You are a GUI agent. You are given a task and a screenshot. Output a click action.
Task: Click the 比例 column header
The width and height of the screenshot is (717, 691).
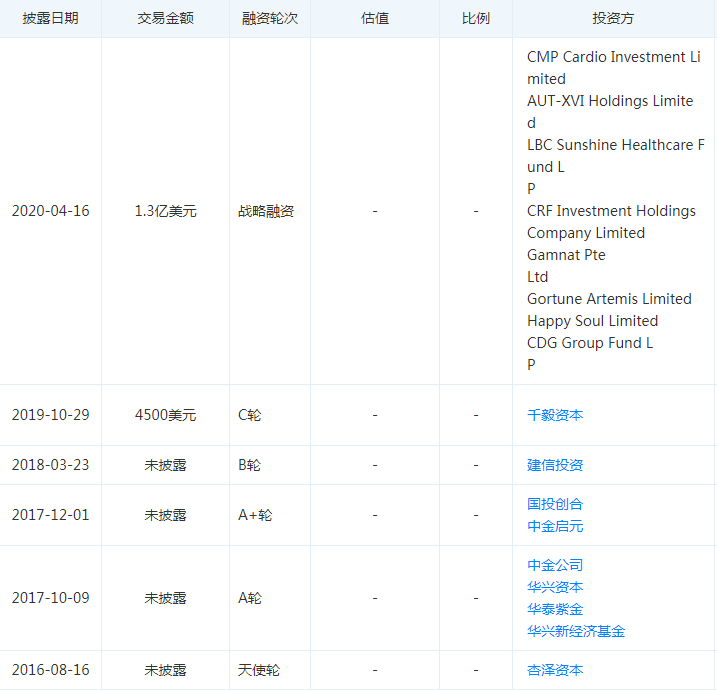(476, 18)
